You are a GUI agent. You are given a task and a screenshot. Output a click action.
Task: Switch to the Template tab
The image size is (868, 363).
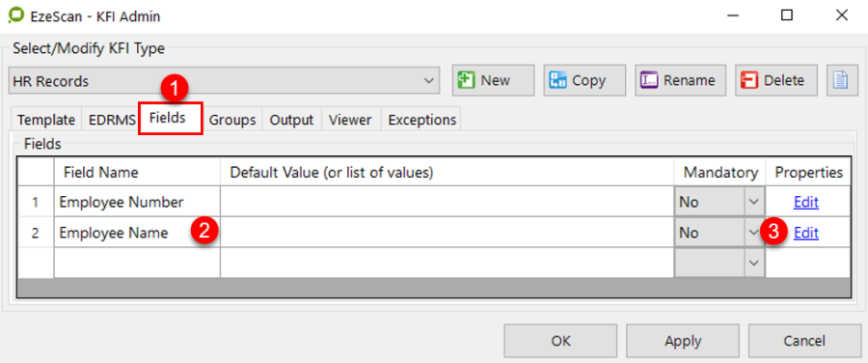click(x=46, y=120)
